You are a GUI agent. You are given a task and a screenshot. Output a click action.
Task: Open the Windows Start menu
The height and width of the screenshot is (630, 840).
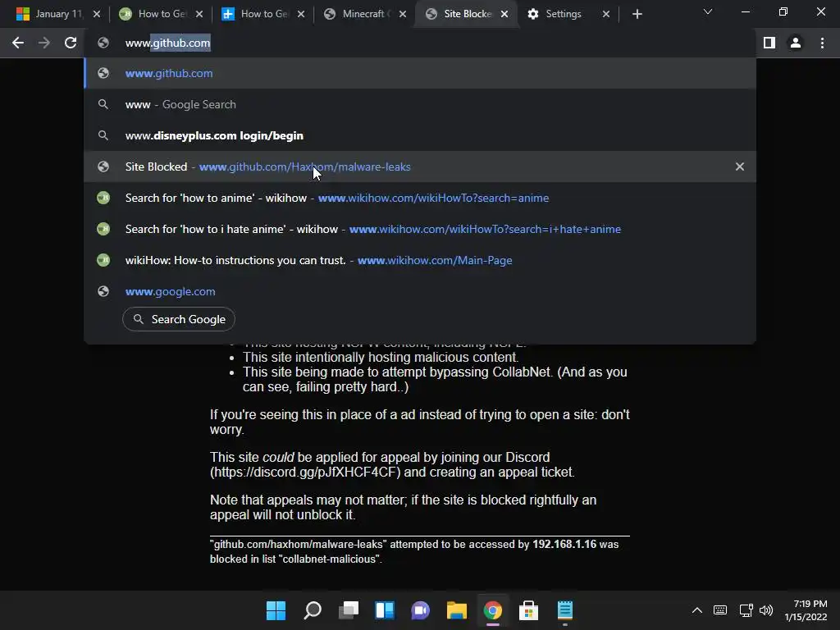[276, 610]
